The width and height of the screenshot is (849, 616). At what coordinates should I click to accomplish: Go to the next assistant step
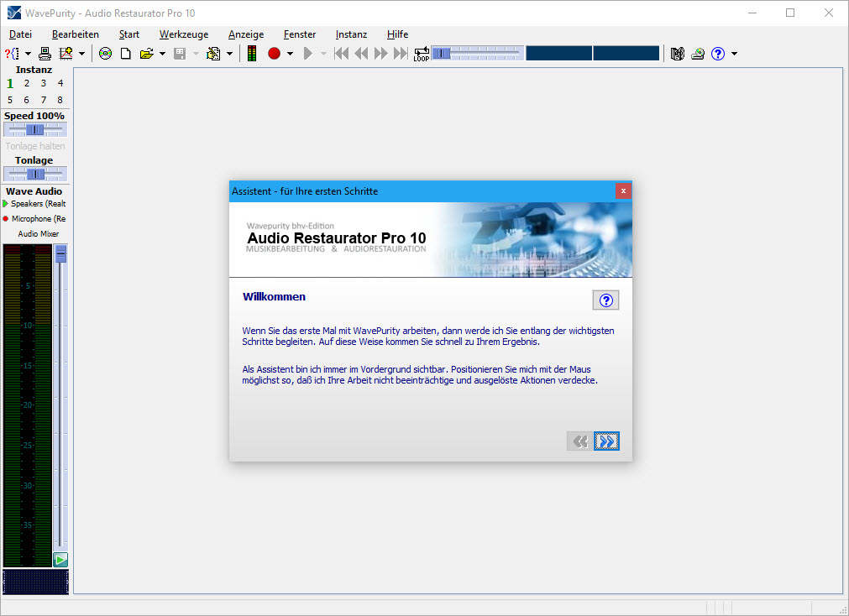click(606, 441)
